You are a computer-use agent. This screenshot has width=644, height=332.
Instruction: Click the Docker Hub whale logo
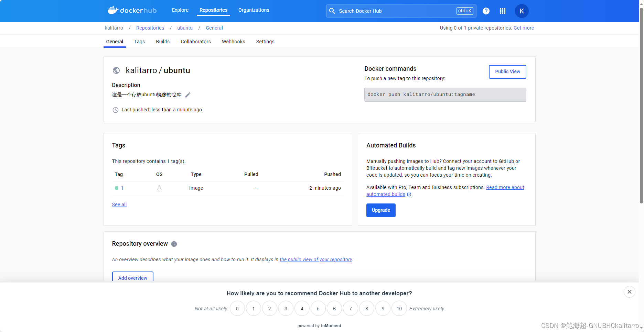[x=132, y=10]
